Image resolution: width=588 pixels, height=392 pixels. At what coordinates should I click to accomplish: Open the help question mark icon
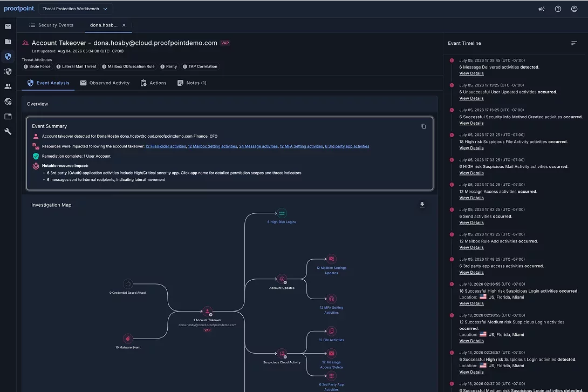coord(558,9)
